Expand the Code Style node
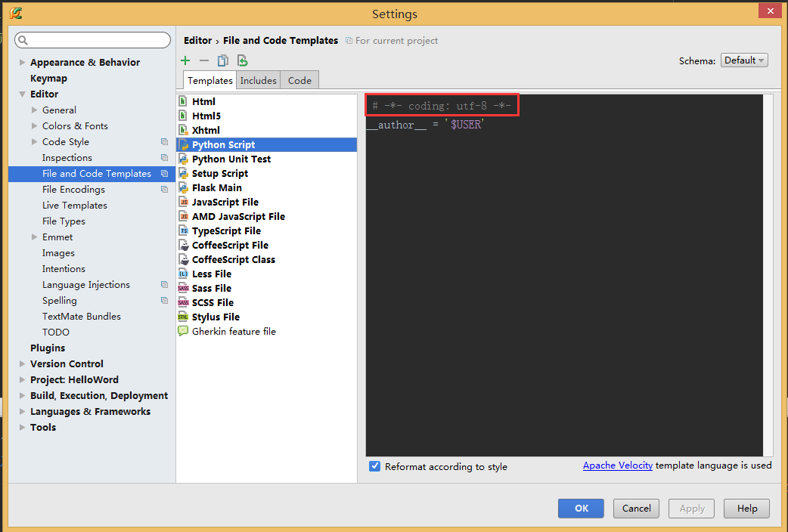Screen dimensions: 788x532 (34, 141)
